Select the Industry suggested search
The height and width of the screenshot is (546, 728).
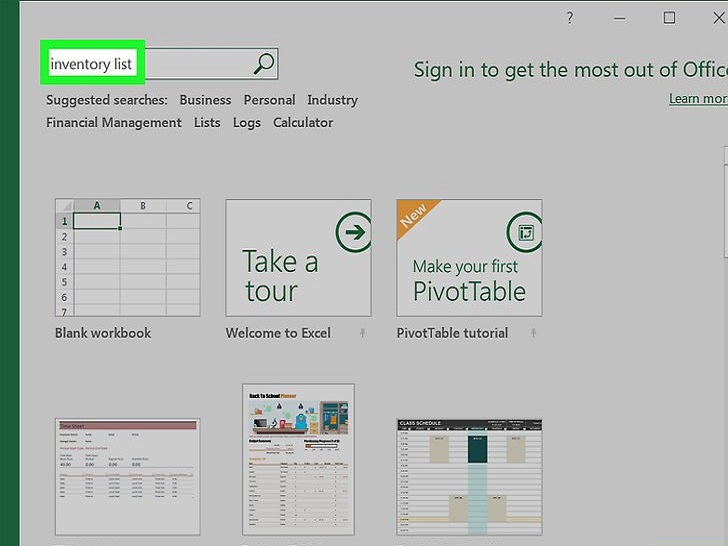coord(332,100)
